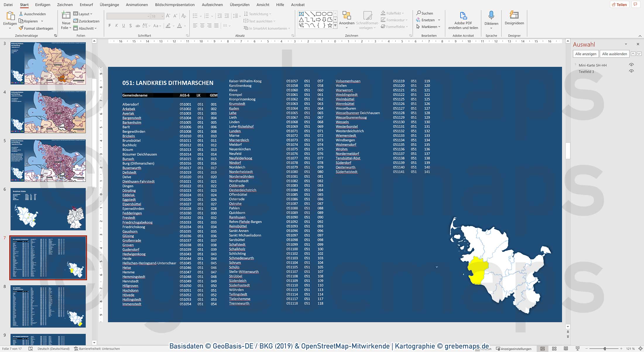This screenshot has height=352, width=644.
Task: Expand the Mini-Karte SH-HH tree item
Action: (x=576, y=65)
